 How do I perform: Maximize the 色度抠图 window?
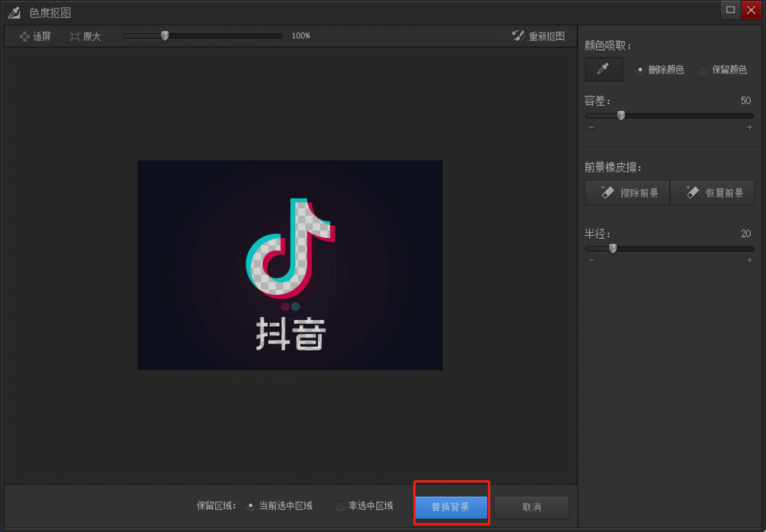pos(730,10)
